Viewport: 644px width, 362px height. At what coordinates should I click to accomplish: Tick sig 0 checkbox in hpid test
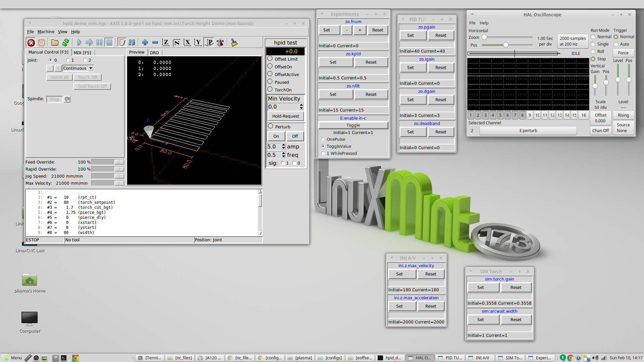point(294,163)
